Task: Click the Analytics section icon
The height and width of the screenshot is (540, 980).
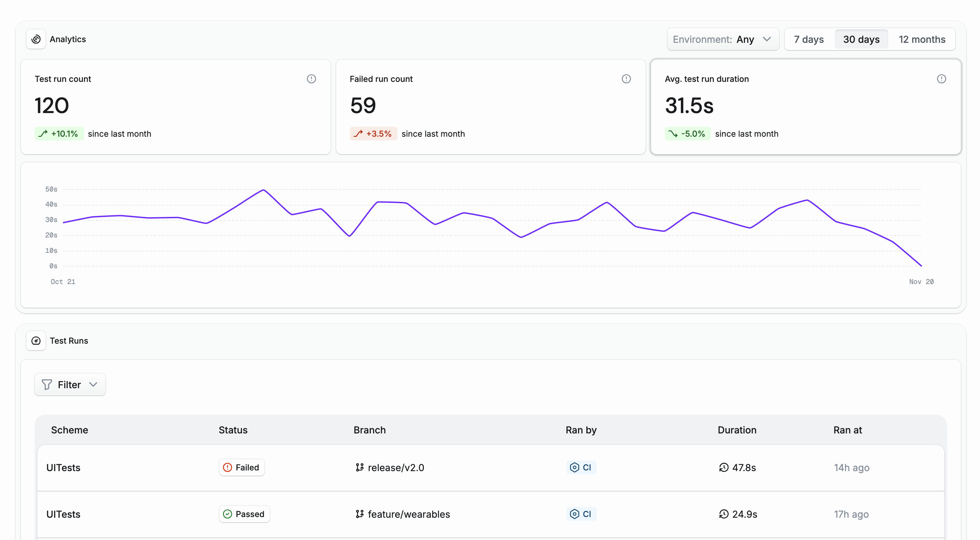Action: tap(36, 39)
